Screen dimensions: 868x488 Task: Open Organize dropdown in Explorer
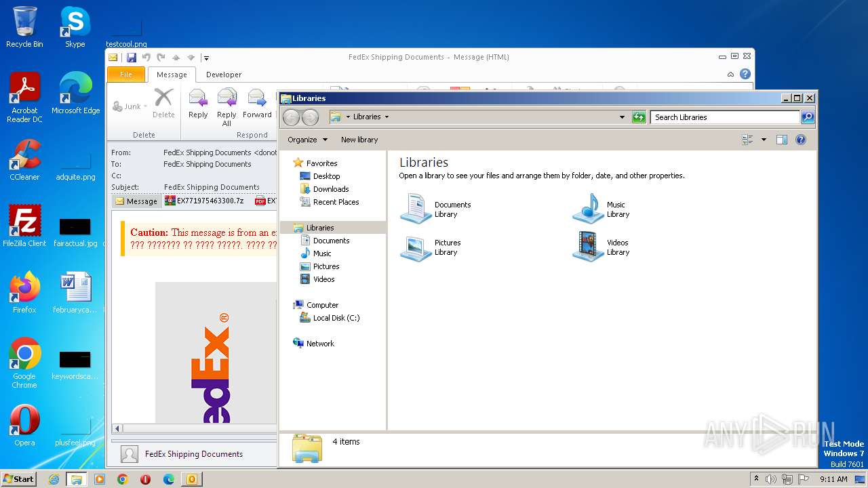[307, 140]
